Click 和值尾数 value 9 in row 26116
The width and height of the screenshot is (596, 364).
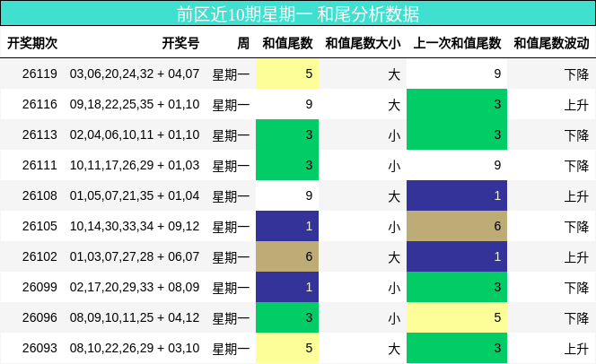point(309,104)
